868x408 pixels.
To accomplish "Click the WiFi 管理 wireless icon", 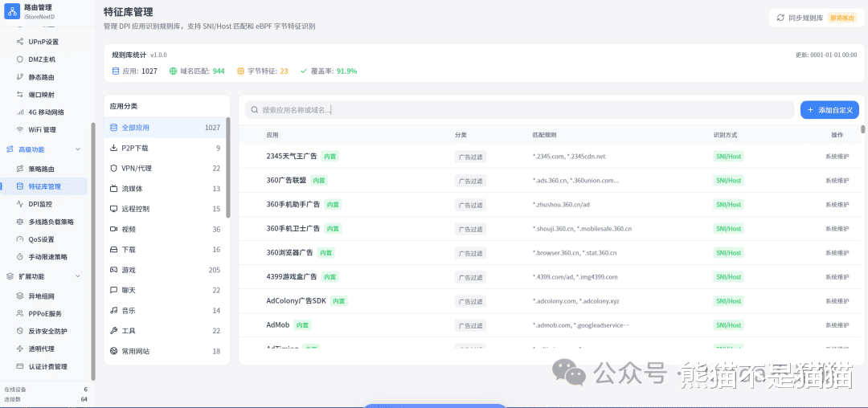I will coord(20,130).
